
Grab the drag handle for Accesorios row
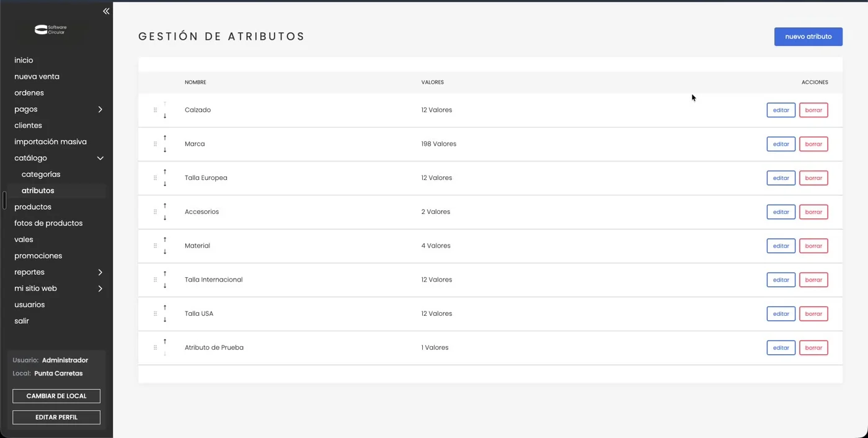[x=155, y=212]
